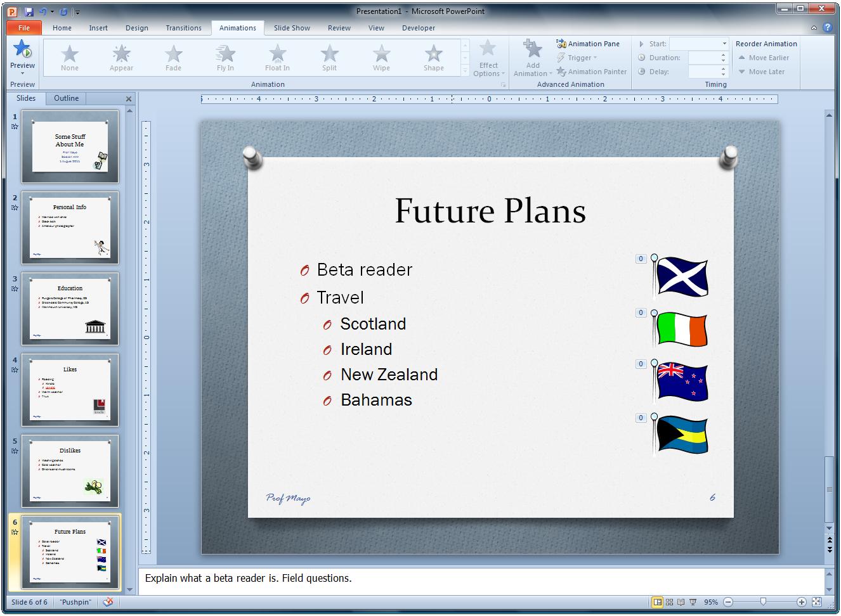Select the Education slide thumbnail
The image size is (841, 616).
coord(70,309)
